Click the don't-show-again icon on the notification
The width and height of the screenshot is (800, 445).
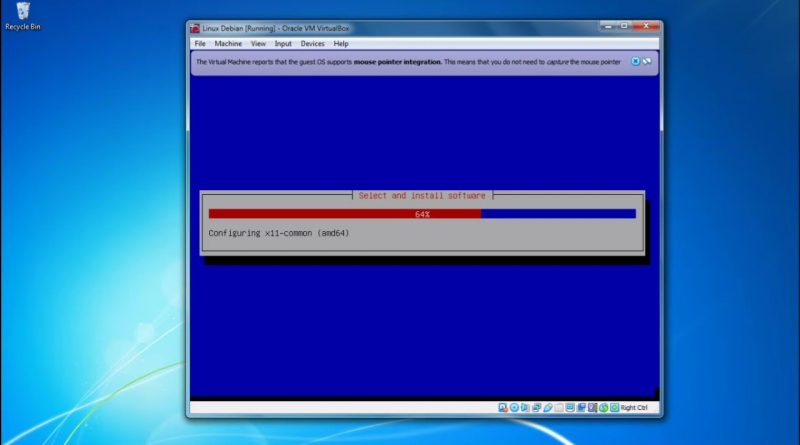click(x=647, y=61)
